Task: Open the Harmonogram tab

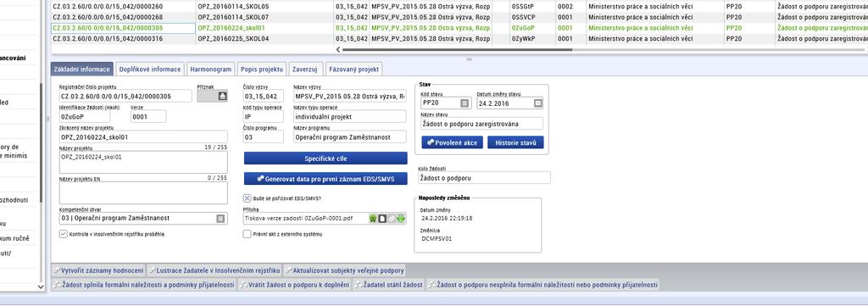Action: point(210,70)
